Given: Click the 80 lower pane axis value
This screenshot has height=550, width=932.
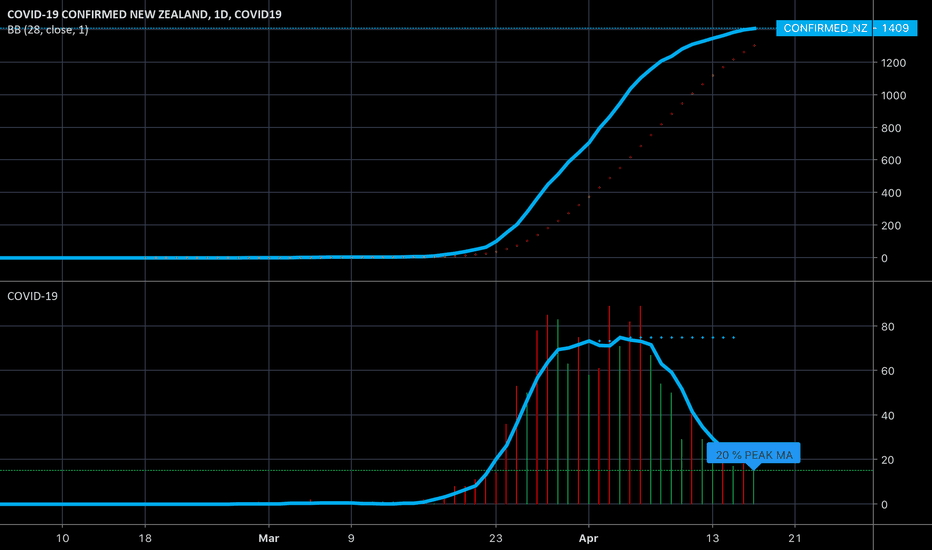Looking at the screenshot, I should pos(888,327).
